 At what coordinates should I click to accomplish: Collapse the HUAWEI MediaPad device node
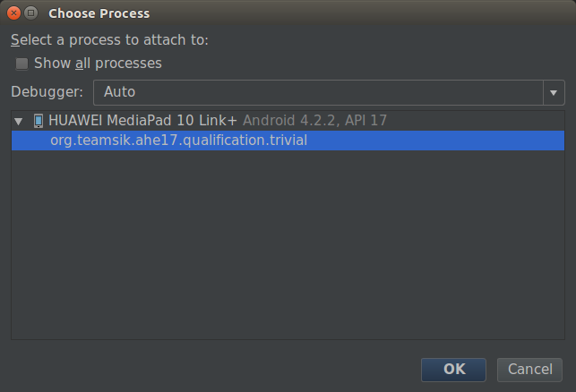(19, 121)
